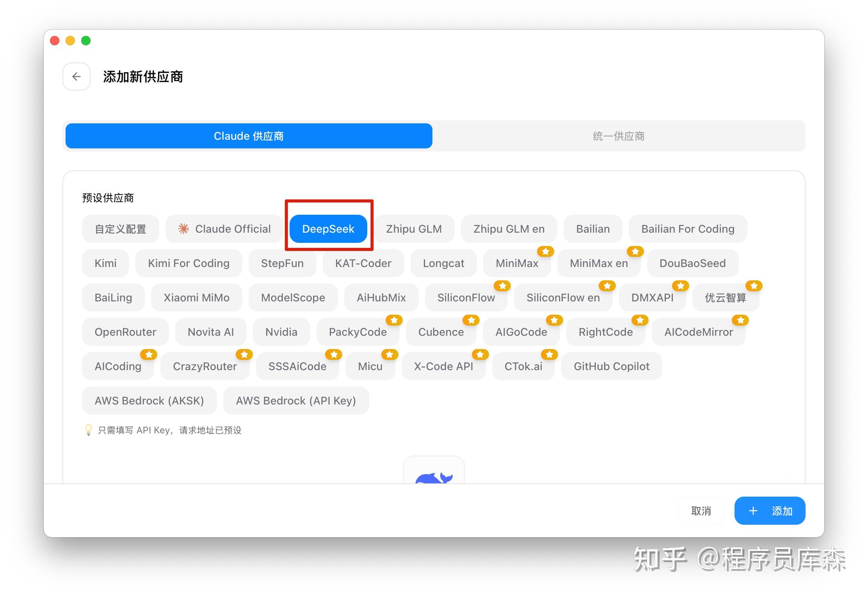This screenshot has width=868, height=595.
Task: Pick the PackyCode provider
Action: click(x=358, y=332)
